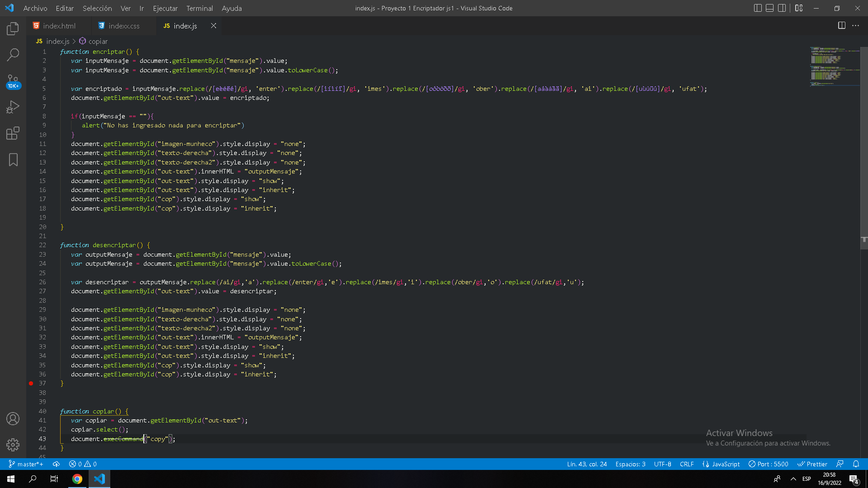Change indentation via Espacios: 3
Viewport: 868px width, 488px height.
[630, 464]
